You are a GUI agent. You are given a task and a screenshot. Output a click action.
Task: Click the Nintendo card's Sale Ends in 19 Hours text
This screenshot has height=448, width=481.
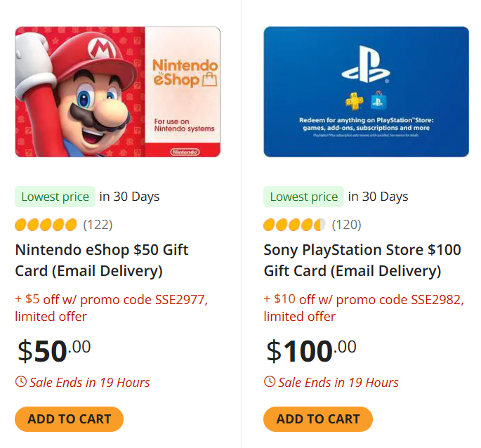[89, 383]
